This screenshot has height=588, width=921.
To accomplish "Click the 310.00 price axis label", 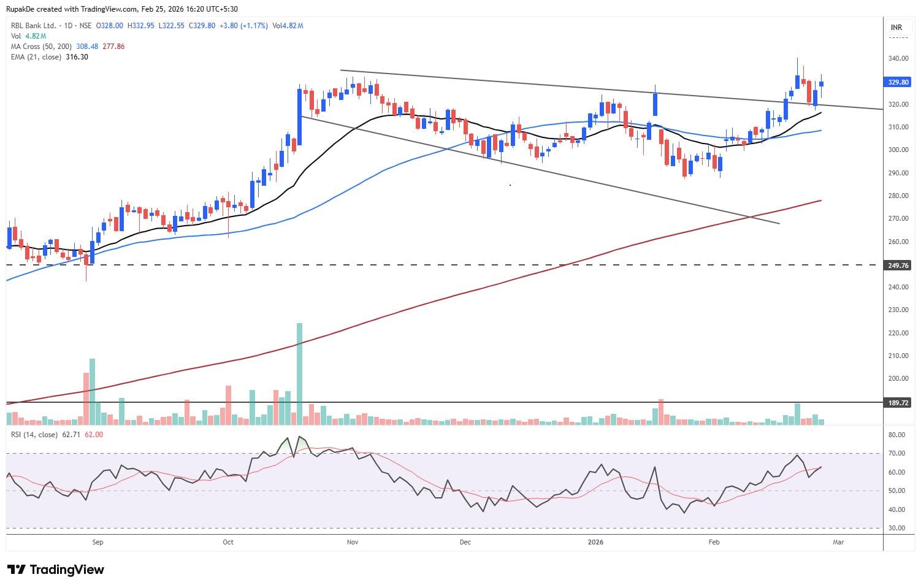I will tap(898, 128).
